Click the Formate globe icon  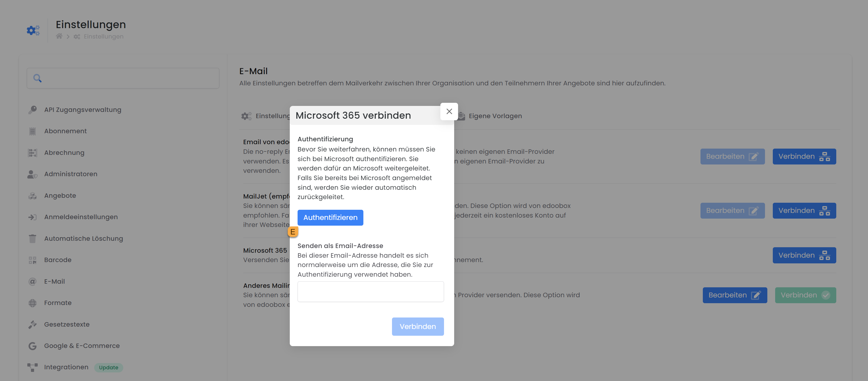coord(32,303)
